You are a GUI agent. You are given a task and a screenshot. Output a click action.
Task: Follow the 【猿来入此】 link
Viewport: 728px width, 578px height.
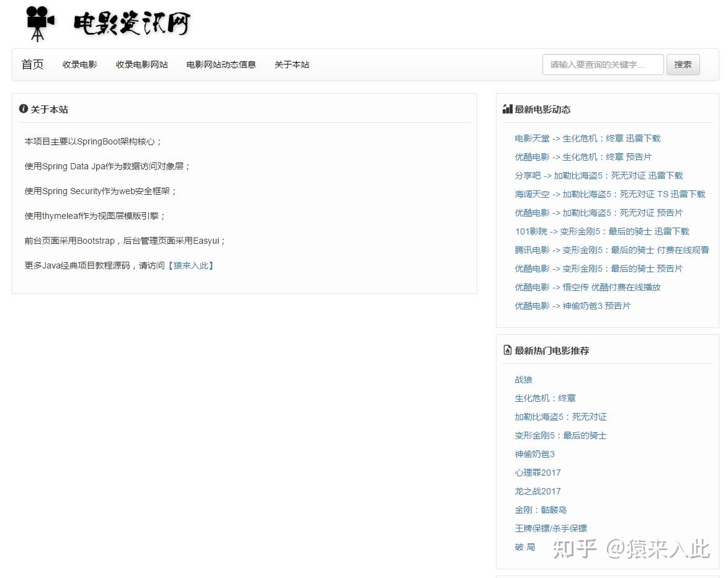pyautogui.click(x=191, y=265)
